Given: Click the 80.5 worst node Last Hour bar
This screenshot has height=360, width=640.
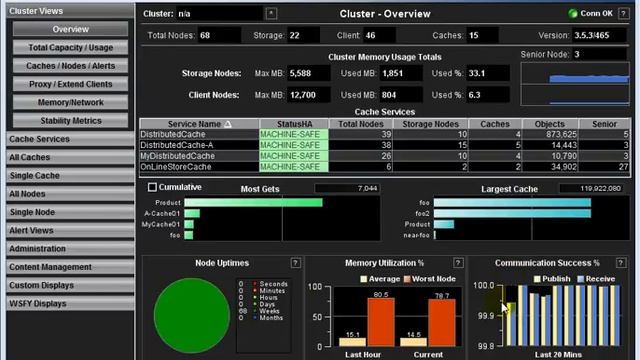Looking at the screenshot, I should pos(381,322).
